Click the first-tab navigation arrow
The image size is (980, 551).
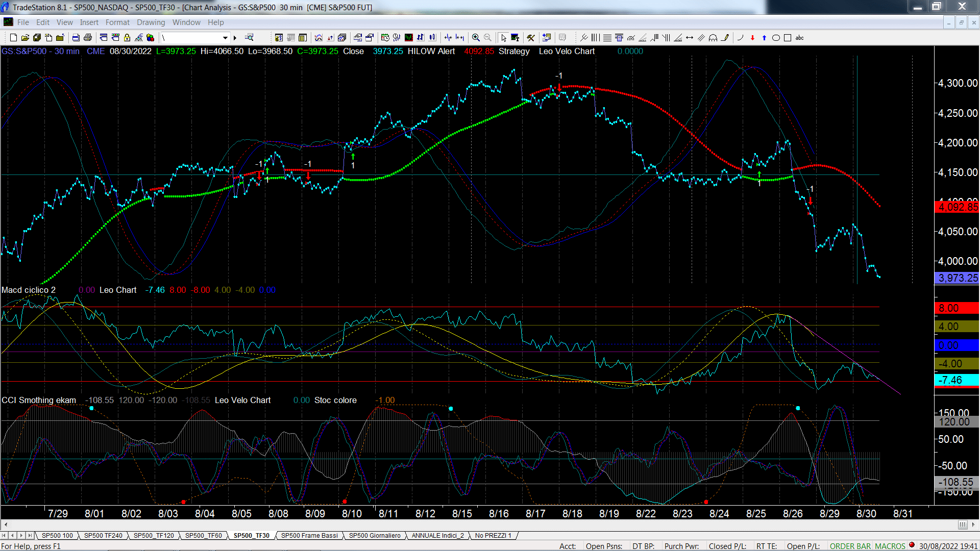4,536
